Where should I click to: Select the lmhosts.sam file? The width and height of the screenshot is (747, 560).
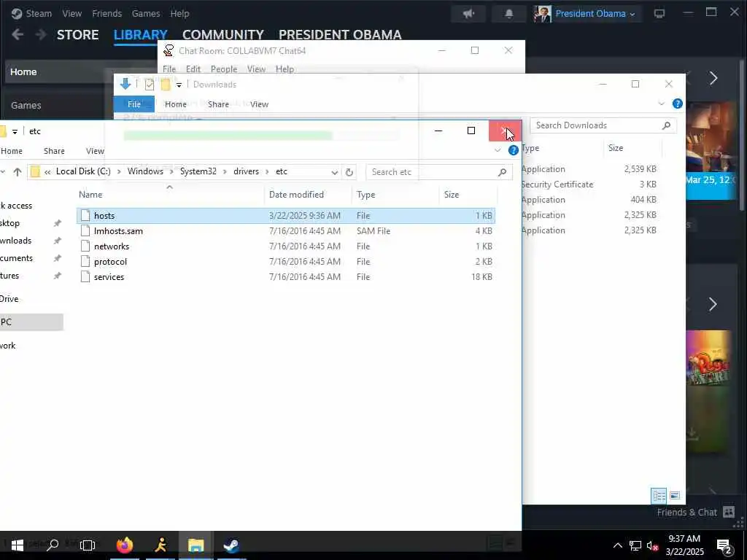tap(286, 231)
